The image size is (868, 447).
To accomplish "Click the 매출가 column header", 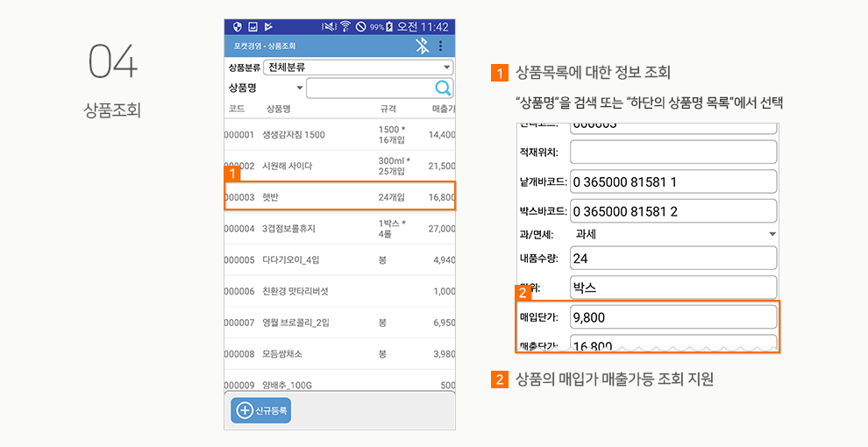I will click(x=444, y=109).
